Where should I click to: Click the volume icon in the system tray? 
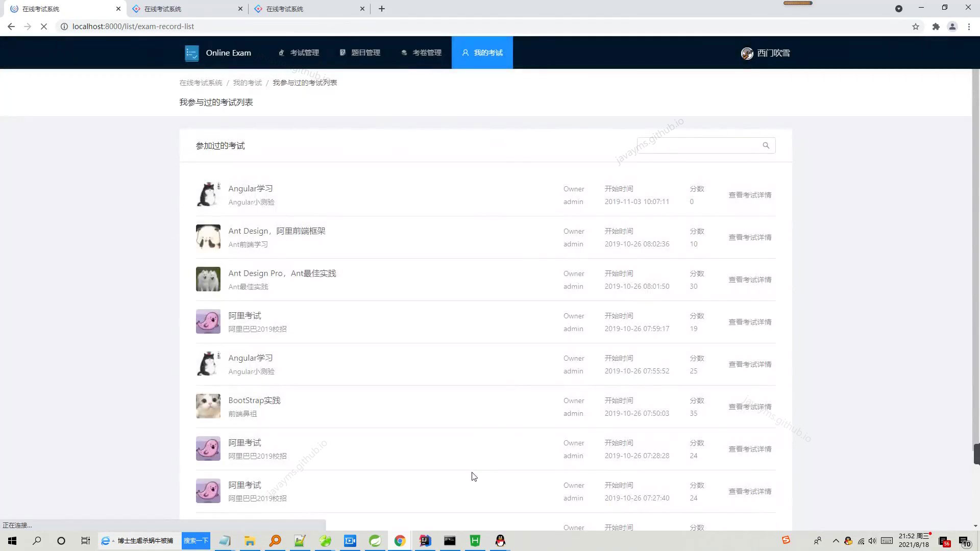[872, 540]
